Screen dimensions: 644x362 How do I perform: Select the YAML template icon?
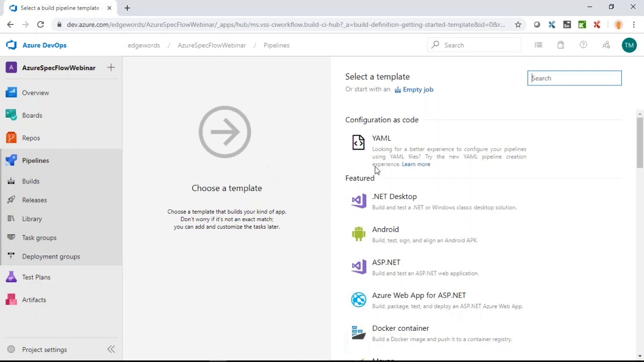coord(358,142)
